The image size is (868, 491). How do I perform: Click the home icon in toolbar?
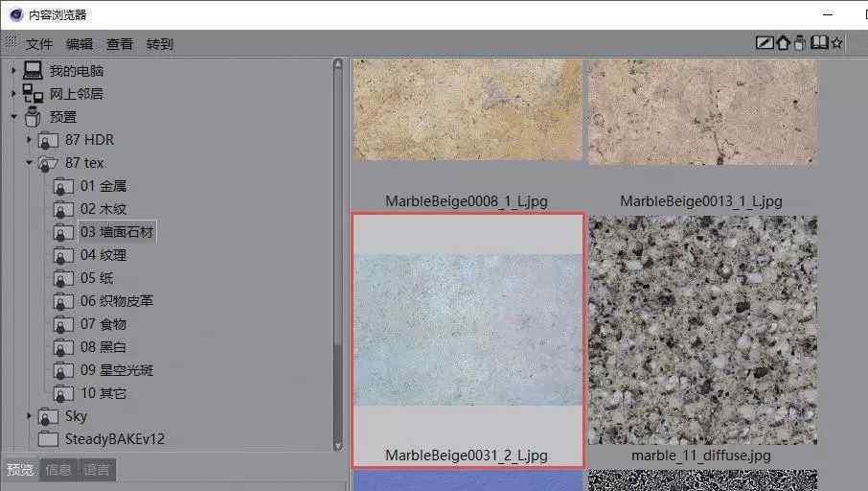coord(783,43)
